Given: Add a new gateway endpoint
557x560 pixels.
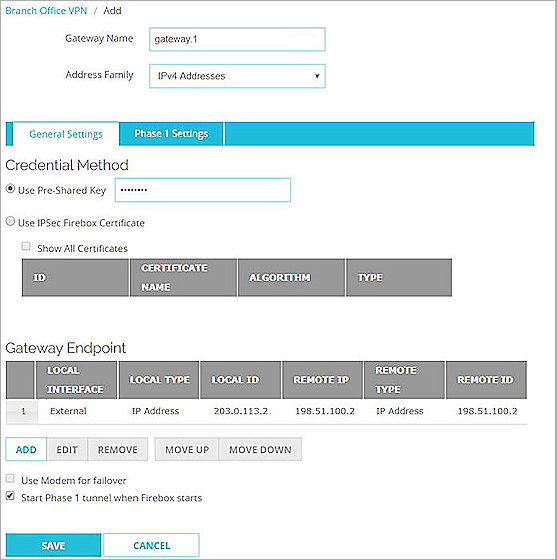Looking at the screenshot, I should click(x=26, y=450).
